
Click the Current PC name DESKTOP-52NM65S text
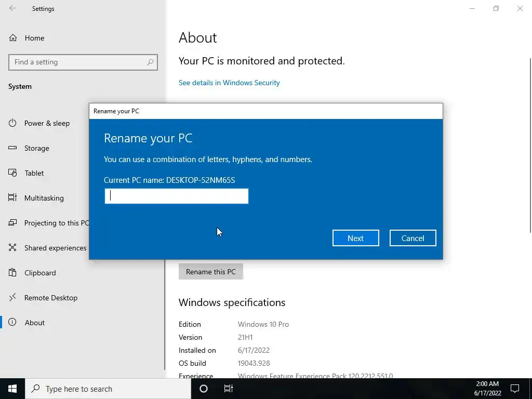pos(169,180)
